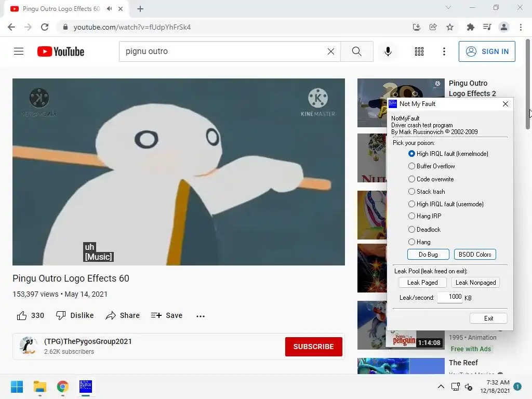
Task: Open network icon in system tray
Action: pyautogui.click(x=455, y=387)
